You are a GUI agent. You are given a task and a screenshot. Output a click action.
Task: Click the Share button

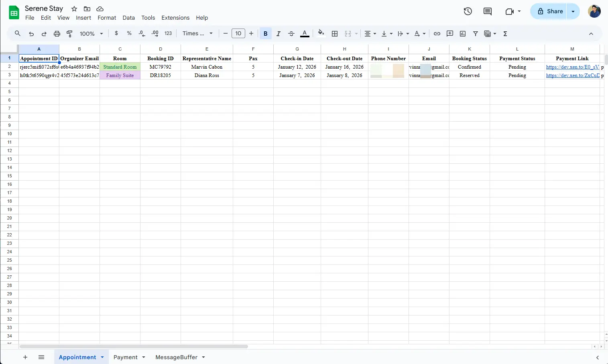550,11
